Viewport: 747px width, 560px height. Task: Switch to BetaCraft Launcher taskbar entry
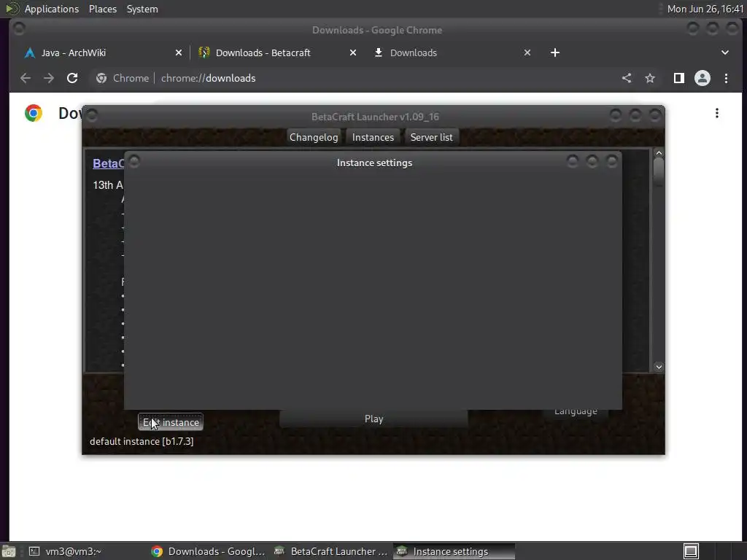(331, 551)
